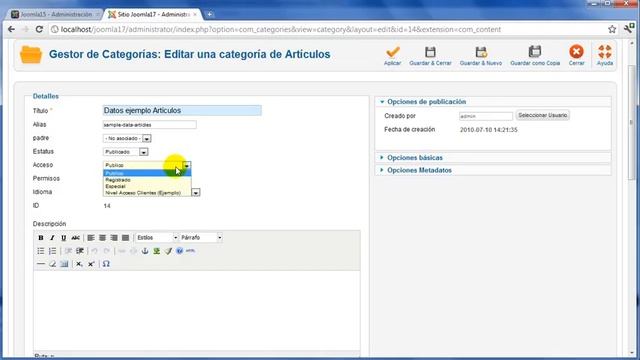Click the red Cerrar icon
Viewport: 640px width, 360px height.
576,52
